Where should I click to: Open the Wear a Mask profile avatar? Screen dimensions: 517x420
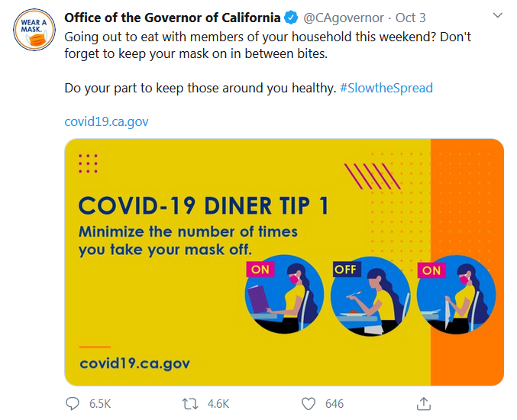point(34,30)
